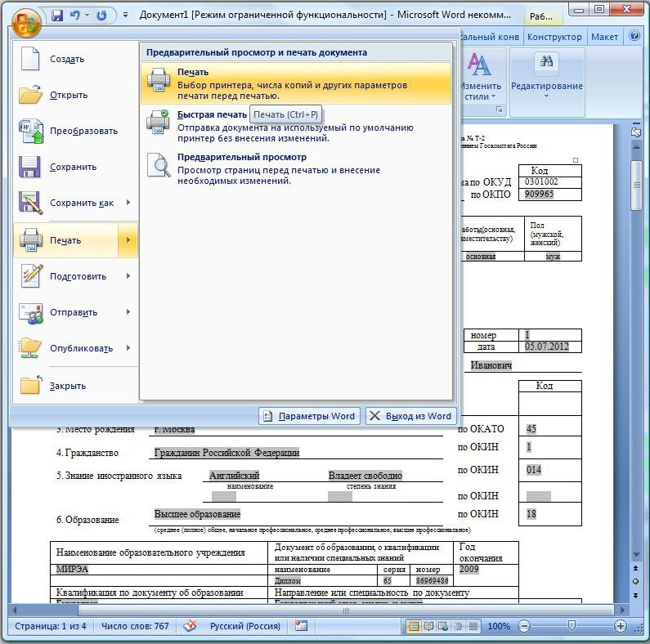Click the floppy disk icon beside Сохранить

pos(29,167)
